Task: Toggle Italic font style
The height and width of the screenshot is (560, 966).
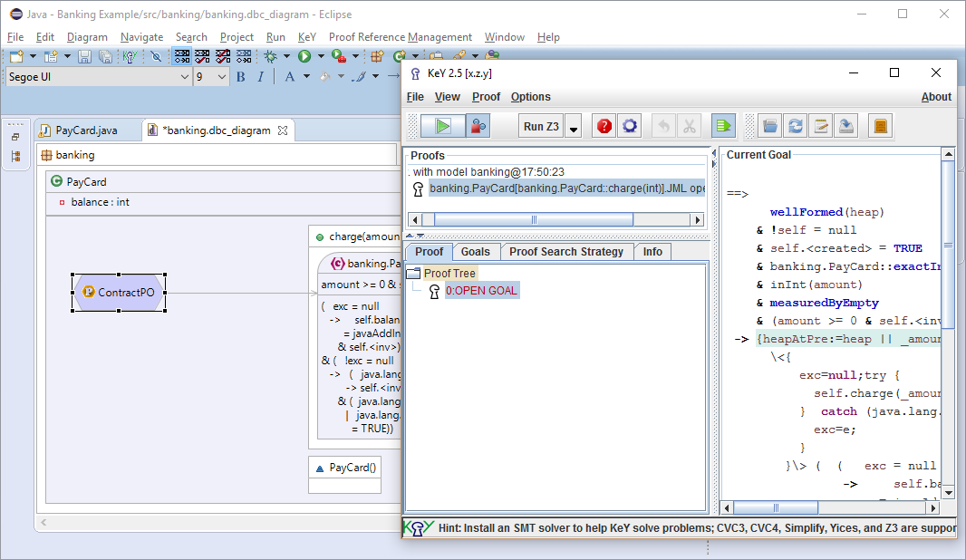Action: (x=261, y=77)
